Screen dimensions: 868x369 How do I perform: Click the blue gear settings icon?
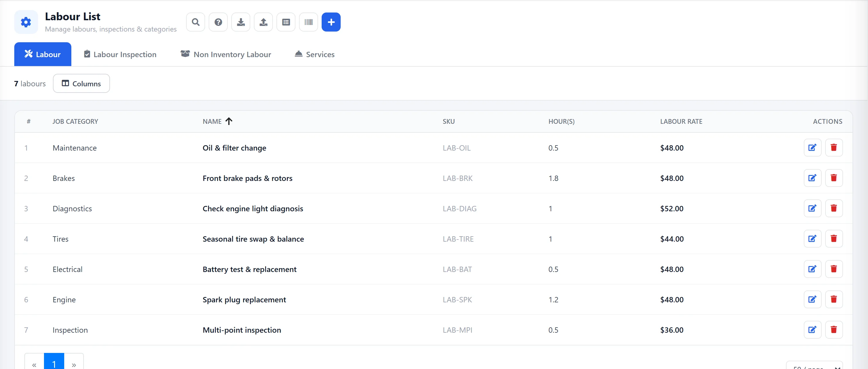[26, 22]
